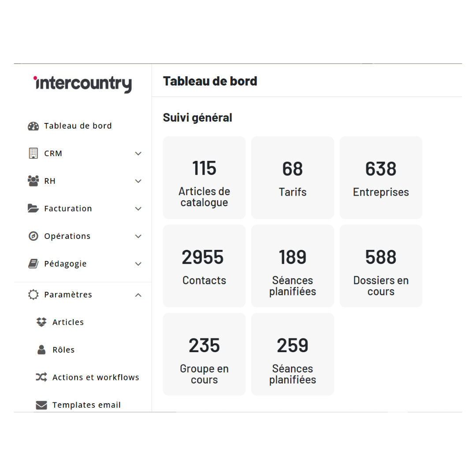Viewport: 476px width, 476px height.
Task: Click the CRM building icon
Action: (33, 153)
